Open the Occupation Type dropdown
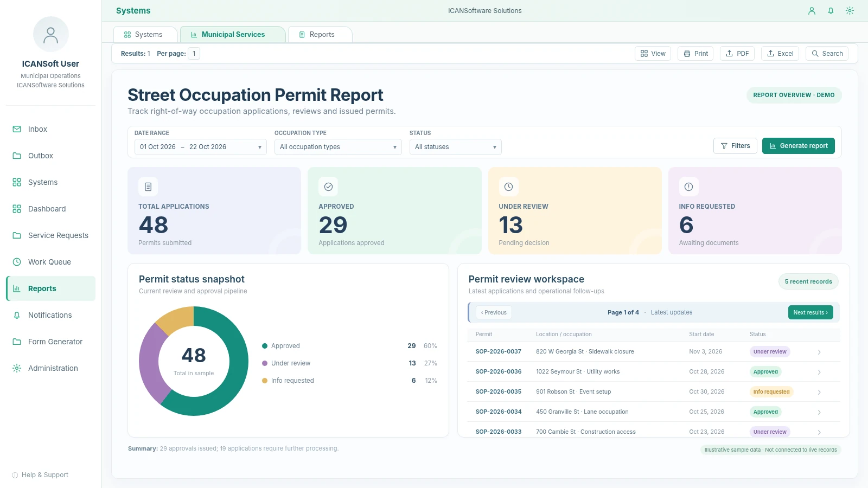Screen dimensions: 868x488 tap(338, 147)
